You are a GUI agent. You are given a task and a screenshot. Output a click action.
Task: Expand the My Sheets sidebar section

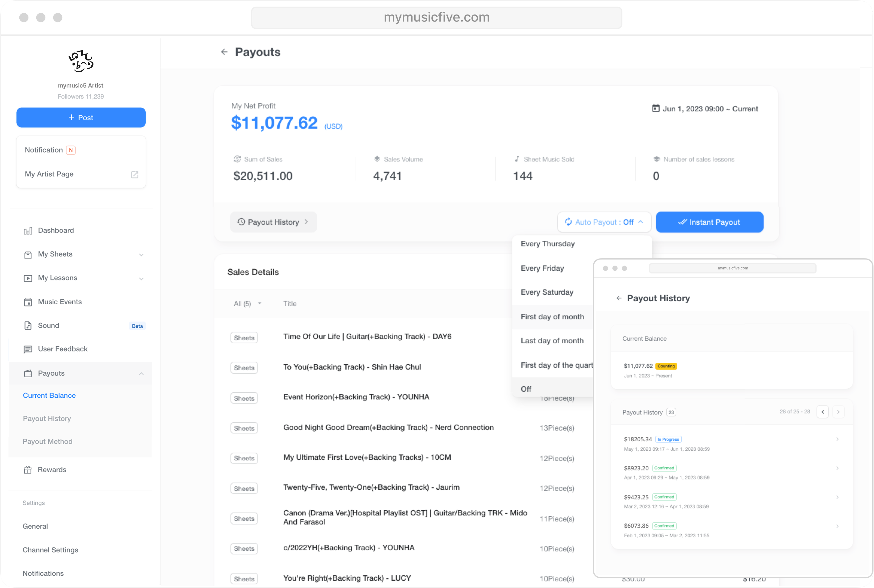click(141, 255)
